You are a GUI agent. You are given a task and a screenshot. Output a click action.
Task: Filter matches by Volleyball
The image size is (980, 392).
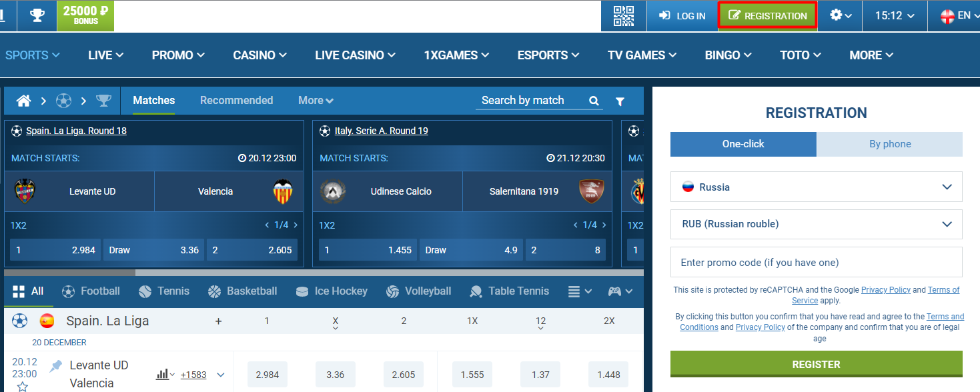click(x=418, y=291)
